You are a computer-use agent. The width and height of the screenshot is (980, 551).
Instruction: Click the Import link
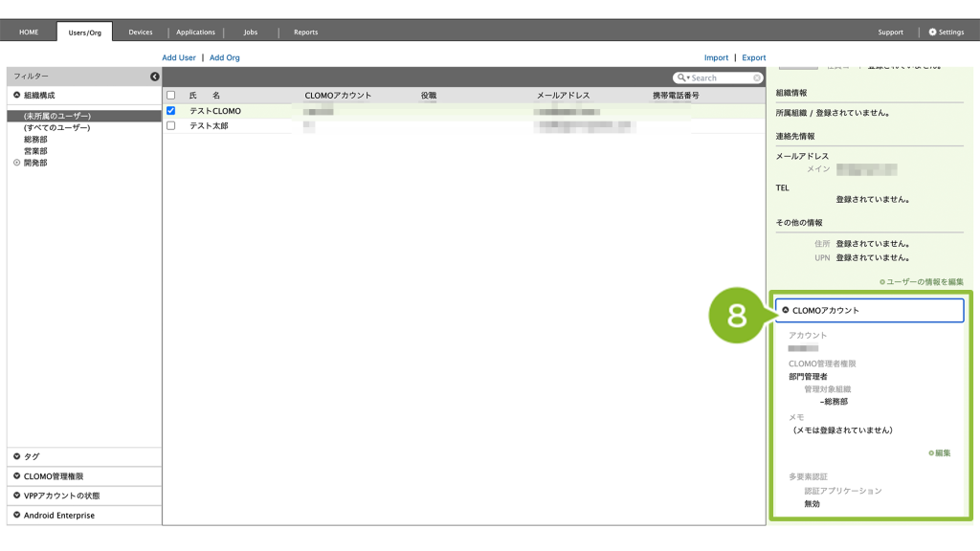(x=716, y=57)
